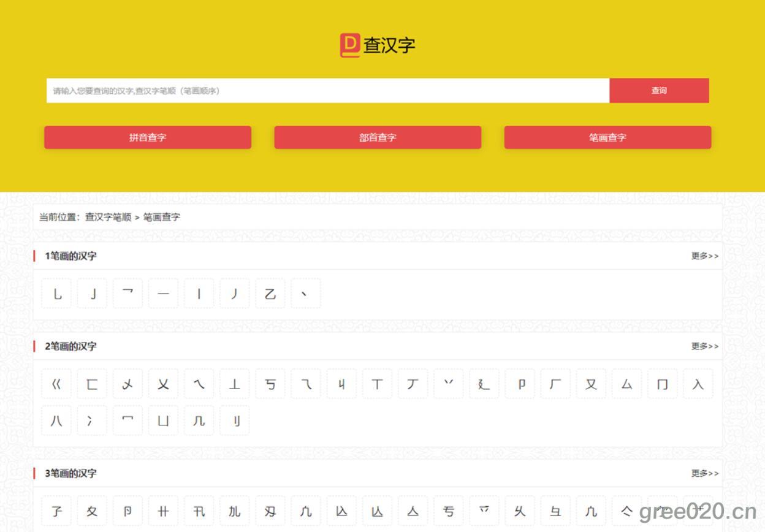Click the character 丄 tile
The image size is (765, 532).
pyautogui.click(x=235, y=384)
